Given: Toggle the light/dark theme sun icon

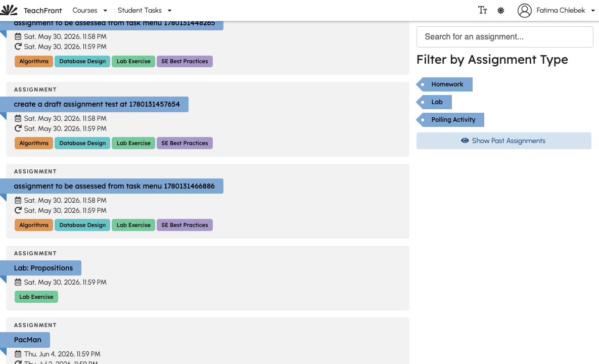Looking at the screenshot, I should 500,10.
